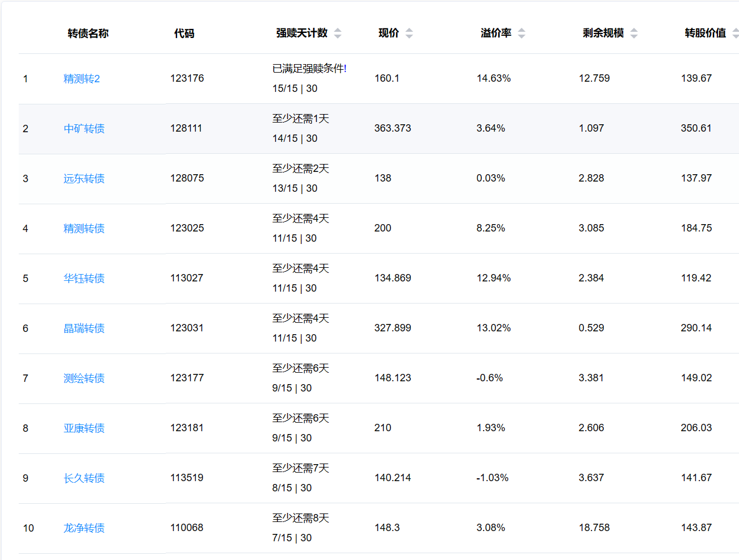Click the 溢价率 column sort icon
Screen dimensions: 739x560
pos(522,33)
